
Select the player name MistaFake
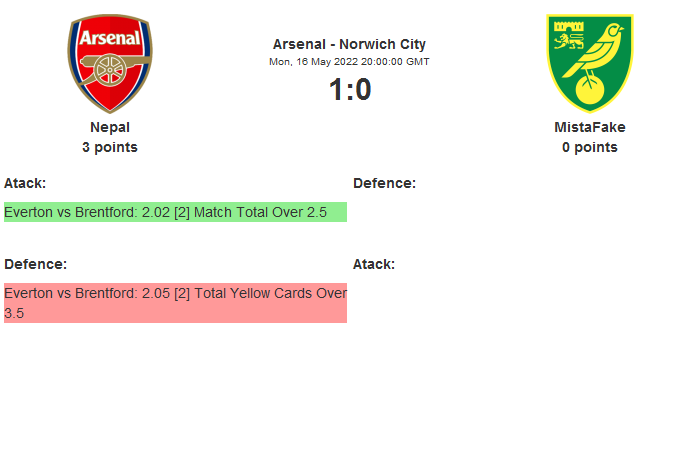589,127
